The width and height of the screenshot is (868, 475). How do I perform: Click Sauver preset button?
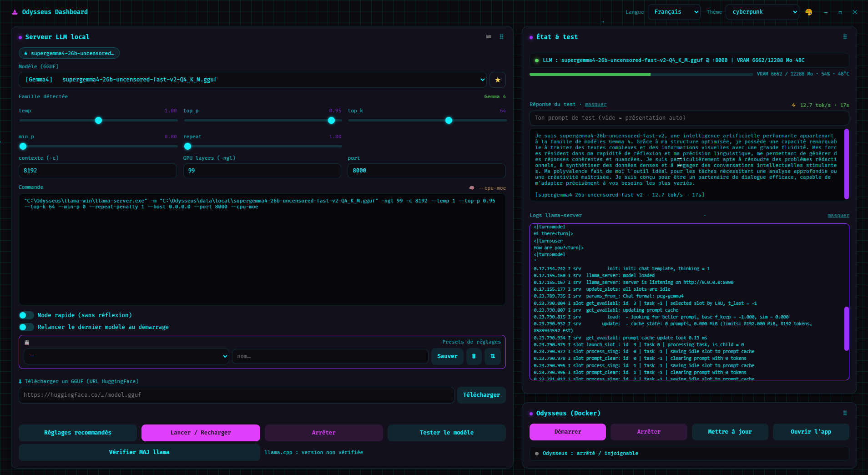click(447, 356)
